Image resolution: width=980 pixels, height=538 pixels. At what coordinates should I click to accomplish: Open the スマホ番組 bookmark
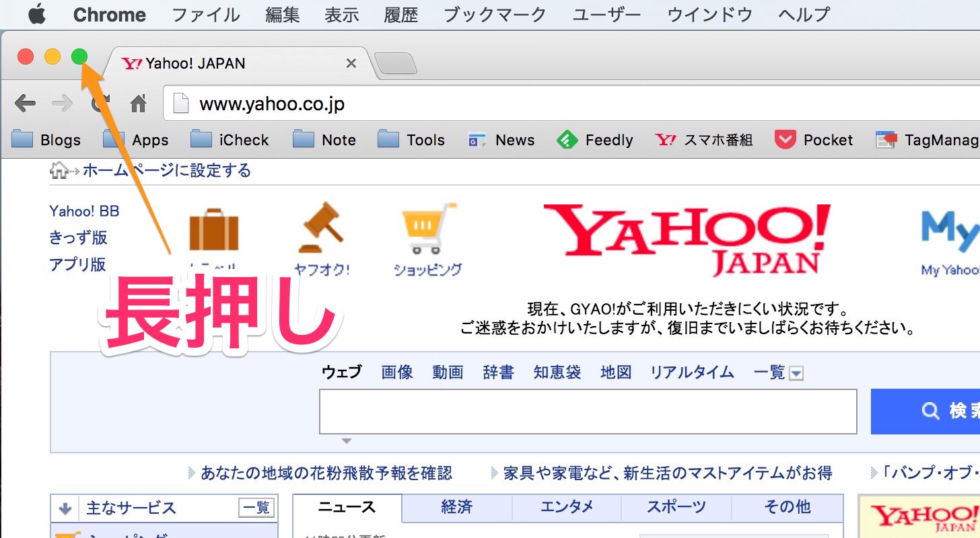tap(704, 140)
